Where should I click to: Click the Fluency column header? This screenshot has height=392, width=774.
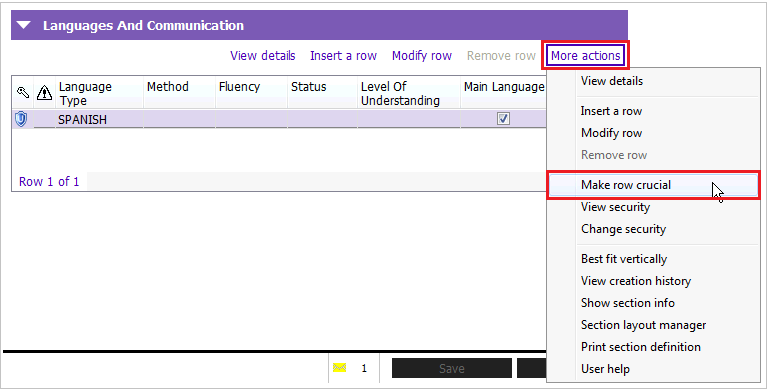point(239,87)
